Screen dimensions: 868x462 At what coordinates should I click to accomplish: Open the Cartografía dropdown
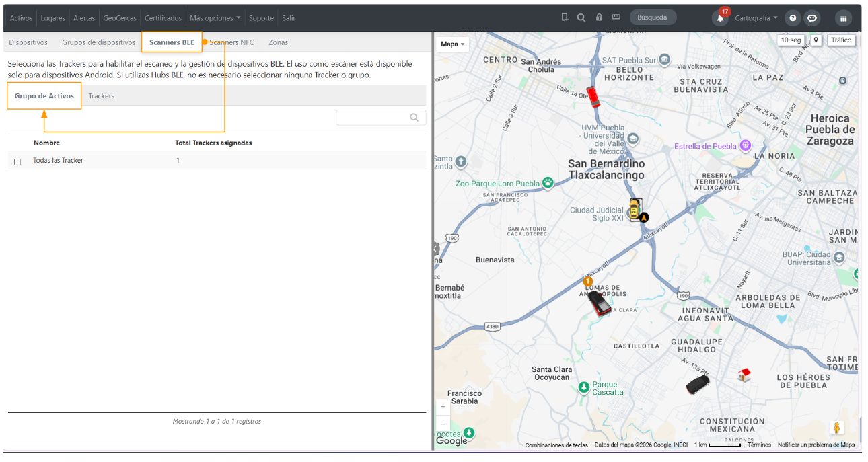756,18
